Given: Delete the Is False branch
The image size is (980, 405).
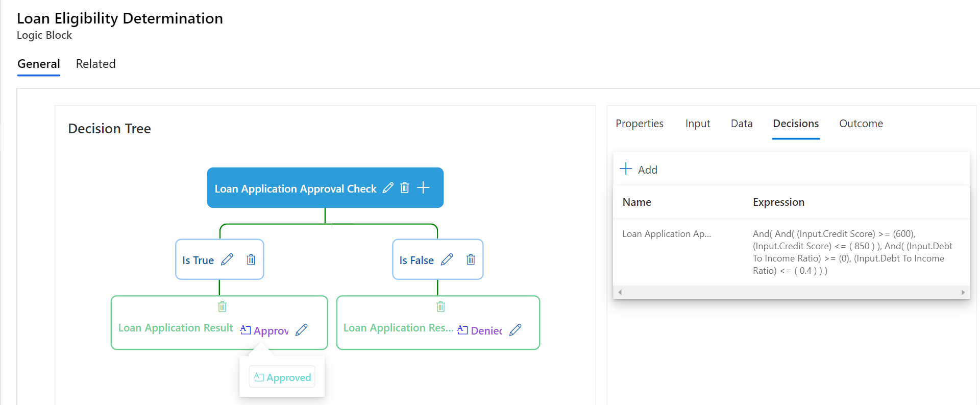Looking at the screenshot, I should (x=471, y=260).
